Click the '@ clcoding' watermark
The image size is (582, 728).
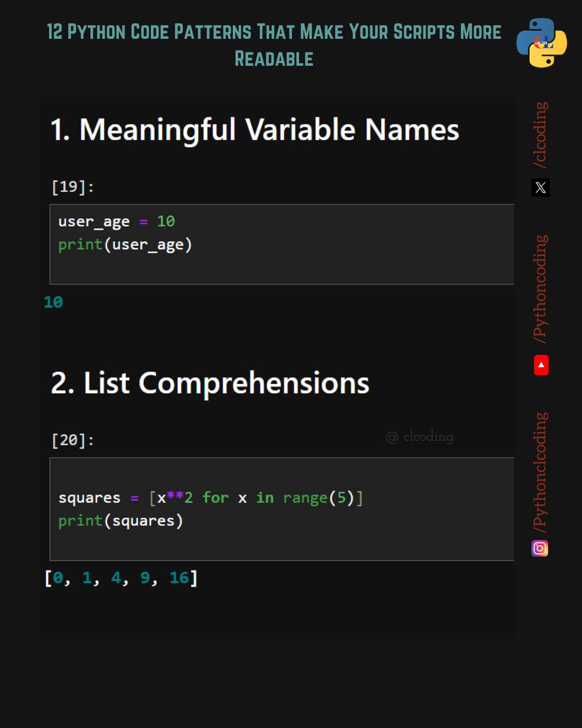pyautogui.click(x=420, y=436)
